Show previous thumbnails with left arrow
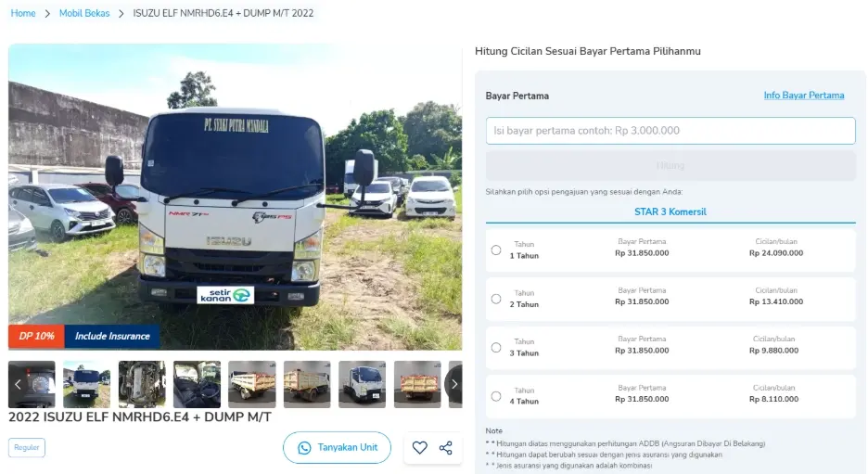 (18, 384)
